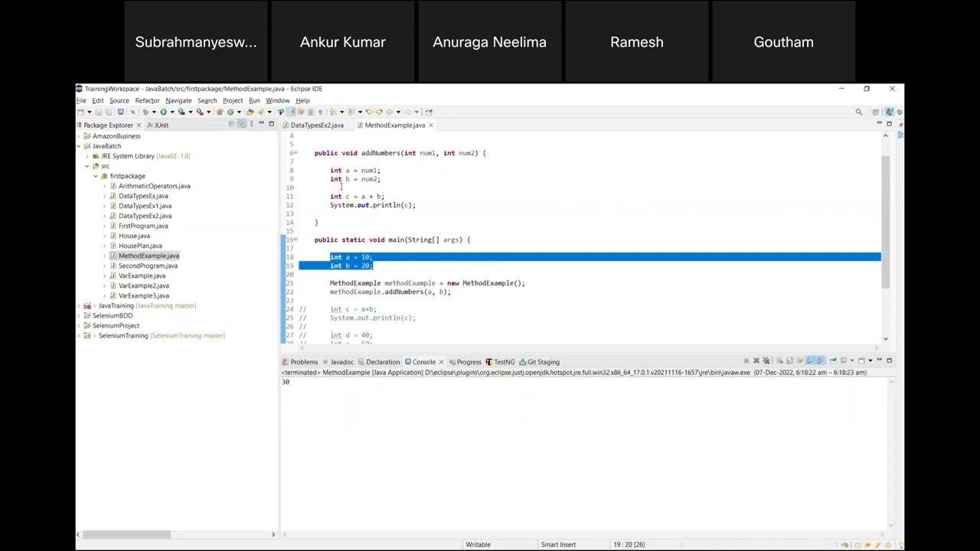The width and height of the screenshot is (980, 551).
Task: Click the New Java Class green icon
Action: 230,112
